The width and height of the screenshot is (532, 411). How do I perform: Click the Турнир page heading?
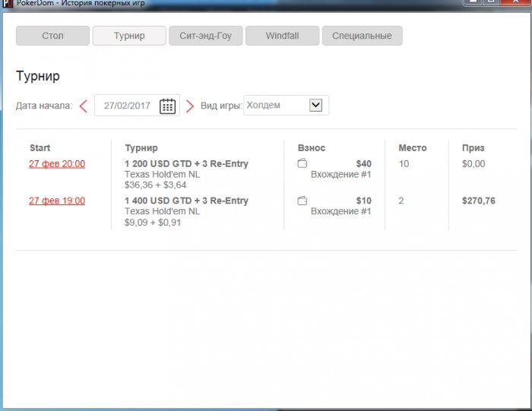38,76
